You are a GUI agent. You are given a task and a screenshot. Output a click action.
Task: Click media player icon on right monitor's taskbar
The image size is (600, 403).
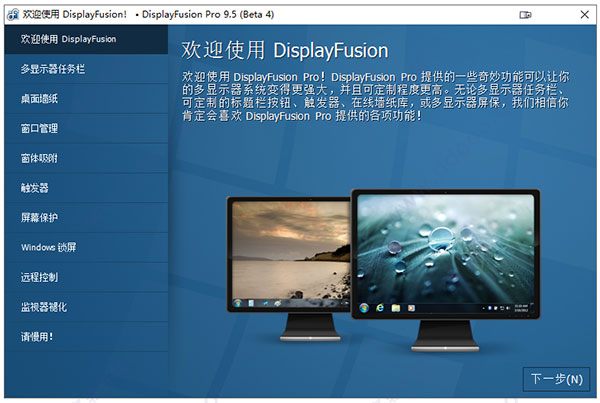tap(411, 308)
